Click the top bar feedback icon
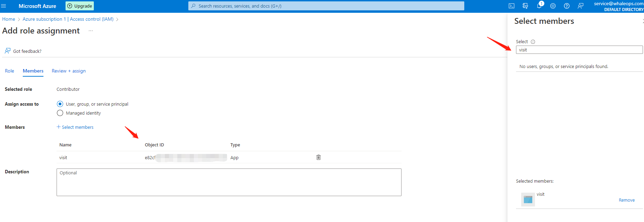This screenshot has height=222, width=644. (581, 6)
